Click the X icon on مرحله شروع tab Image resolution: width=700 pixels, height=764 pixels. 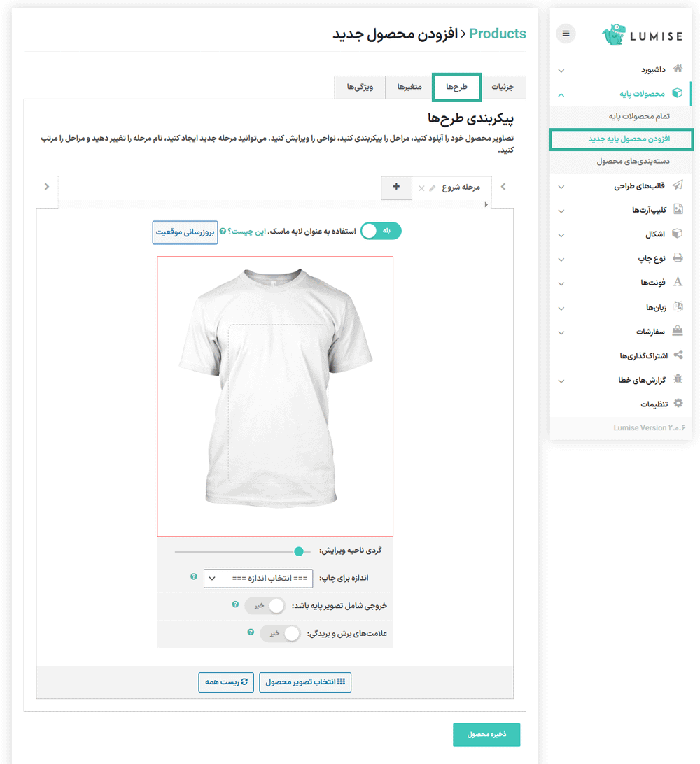(421, 188)
